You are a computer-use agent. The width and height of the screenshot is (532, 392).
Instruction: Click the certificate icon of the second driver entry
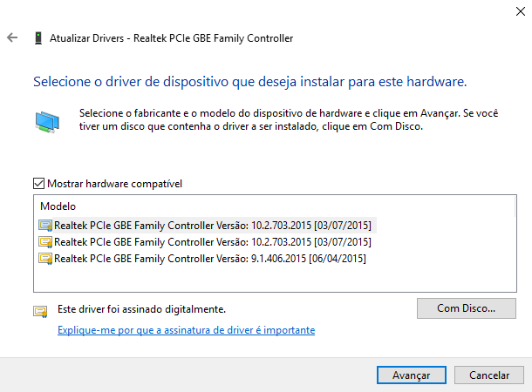click(45, 242)
